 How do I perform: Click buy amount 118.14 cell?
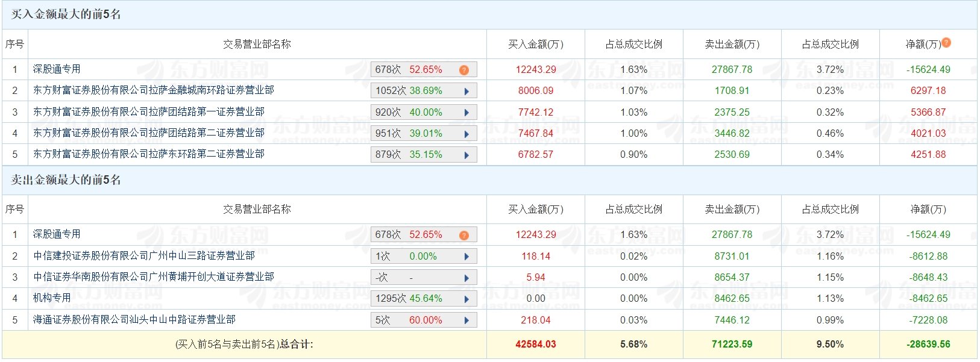point(536,257)
